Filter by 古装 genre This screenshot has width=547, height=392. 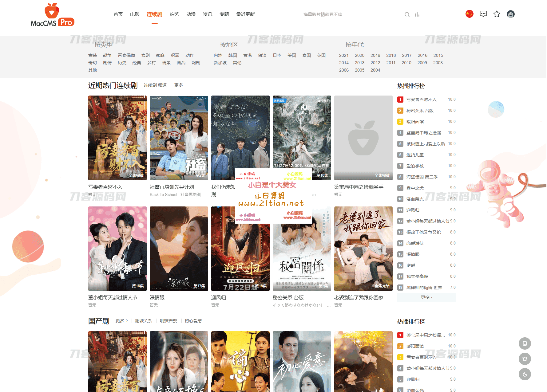(x=93, y=55)
